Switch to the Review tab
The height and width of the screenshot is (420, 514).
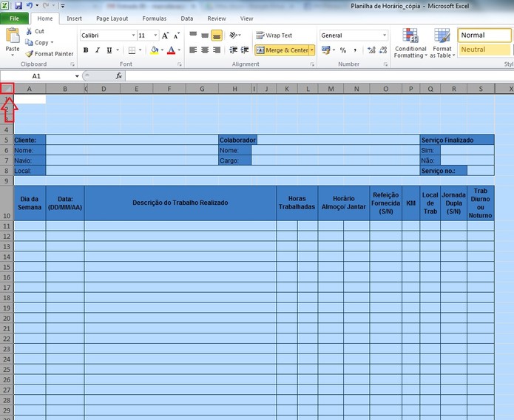coord(217,18)
